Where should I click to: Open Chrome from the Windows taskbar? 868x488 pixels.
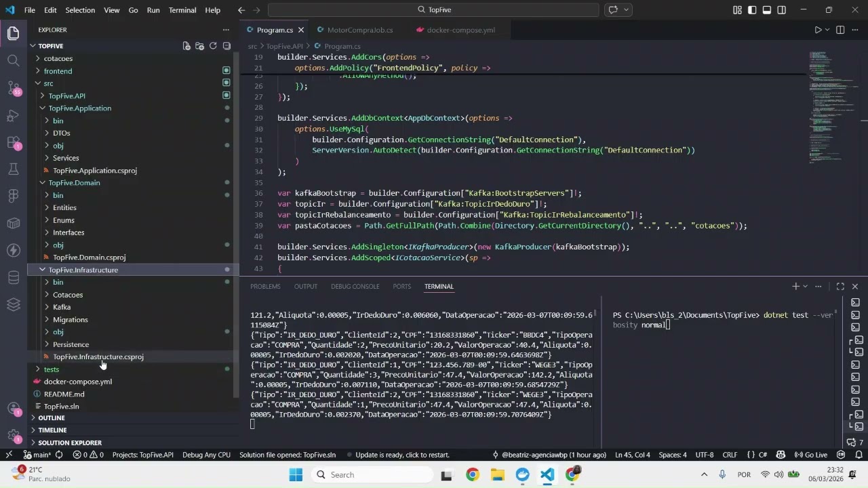[472, 475]
